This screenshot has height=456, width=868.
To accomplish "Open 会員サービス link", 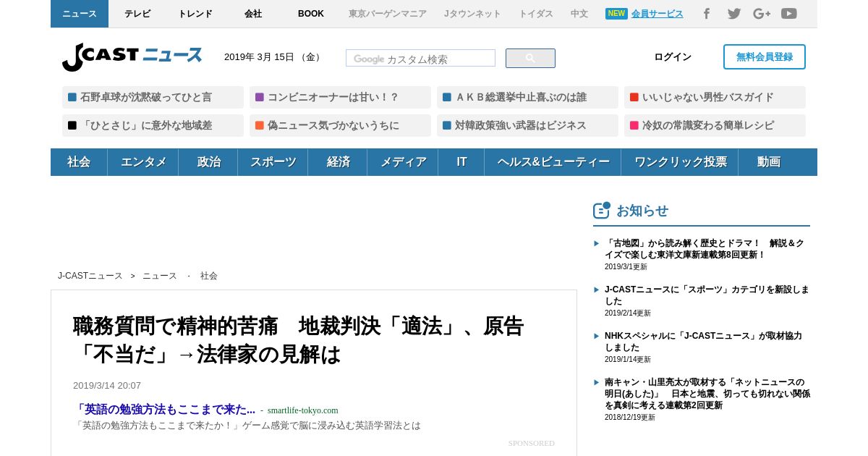I will pyautogui.click(x=657, y=14).
